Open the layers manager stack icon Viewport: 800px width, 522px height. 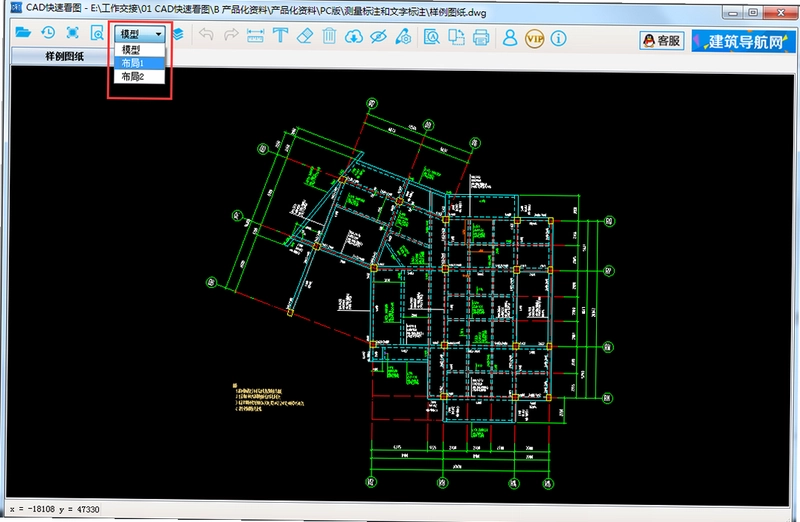(178, 34)
